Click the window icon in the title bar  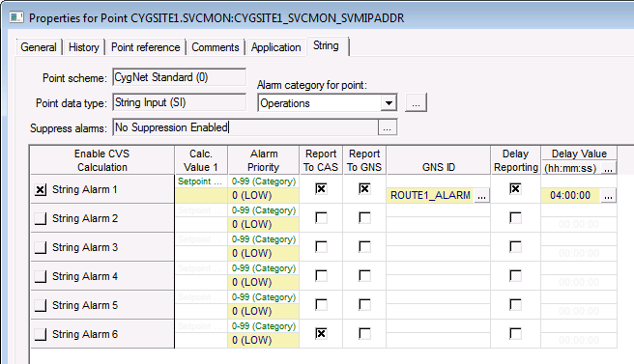pos(16,17)
